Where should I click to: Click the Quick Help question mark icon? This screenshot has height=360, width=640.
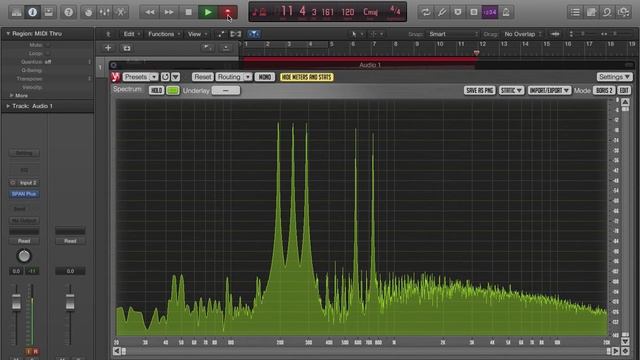point(69,12)
